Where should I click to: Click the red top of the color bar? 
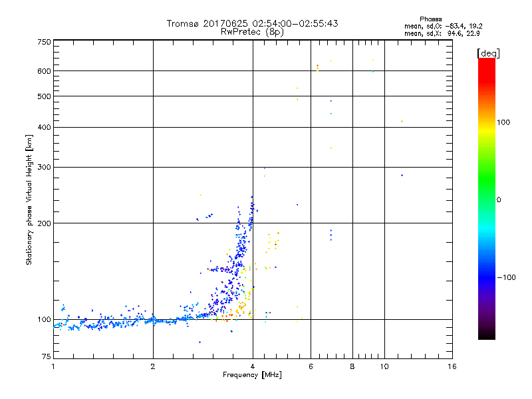click(486, 62)
